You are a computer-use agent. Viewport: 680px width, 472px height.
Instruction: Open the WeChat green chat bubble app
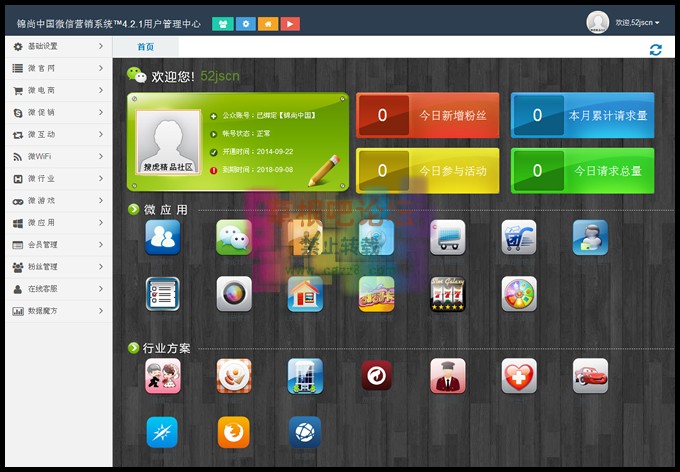click(234, 237)
